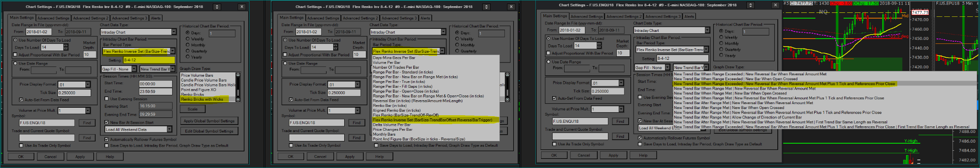The width and height of the screenshot is (980, 168).
Task: Open Bar Period Type dropdown in left window
Action: 173,51
